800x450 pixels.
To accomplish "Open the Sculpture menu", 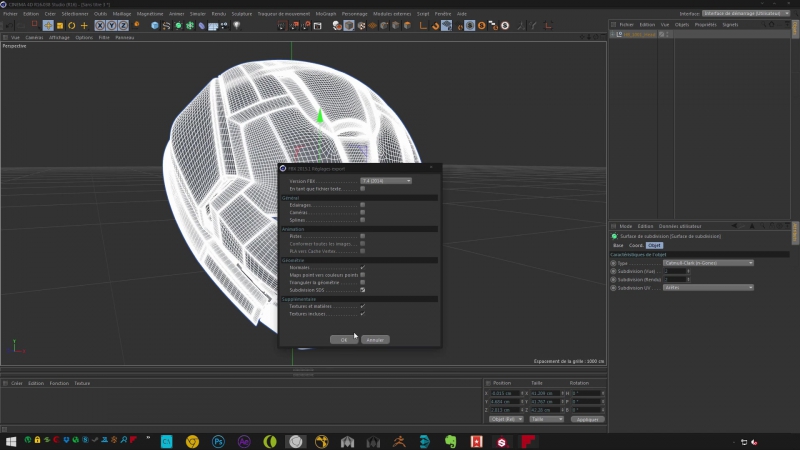I will pos(242,14).
